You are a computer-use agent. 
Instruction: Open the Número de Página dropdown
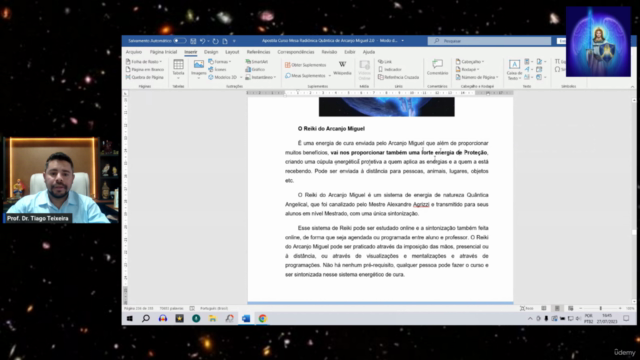pyautogui.click(x=477, y=77)
